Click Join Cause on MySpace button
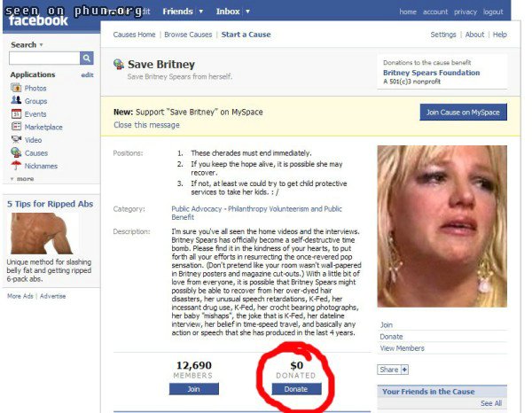 pos(463,112)
